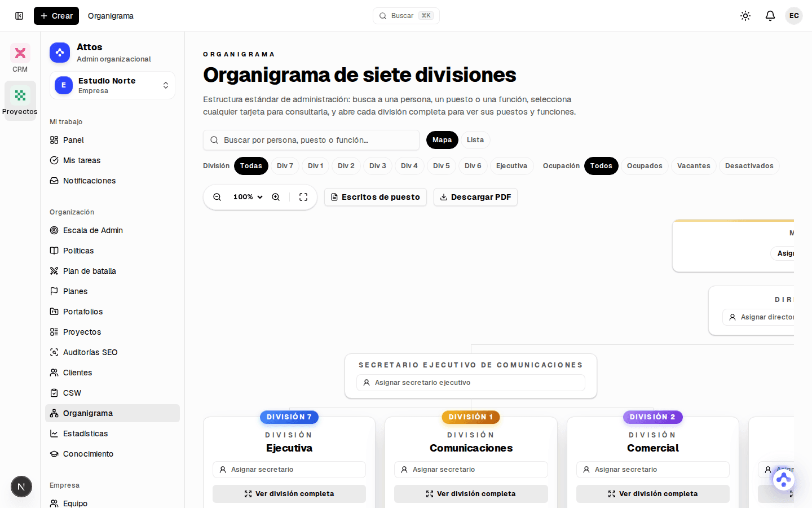Open Auditorías SEO
The width and height of the screenshot is (812, 508).
(112, 352)
